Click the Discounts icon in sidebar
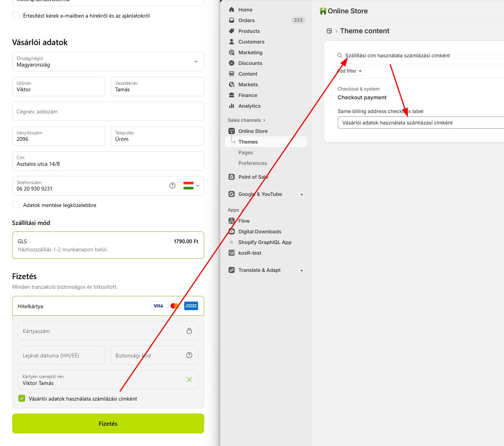The height and width of the screenshot is (446, 504). (x=232, y=63)
